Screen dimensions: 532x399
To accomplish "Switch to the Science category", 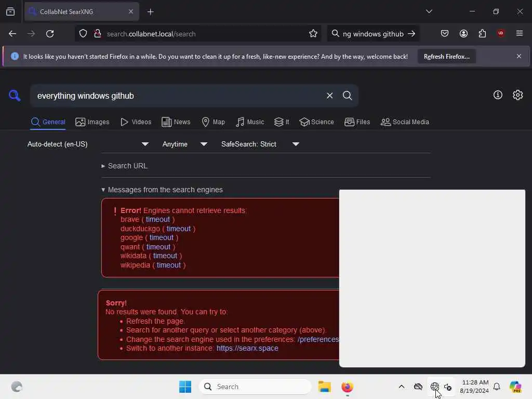I will click(316, 122).
